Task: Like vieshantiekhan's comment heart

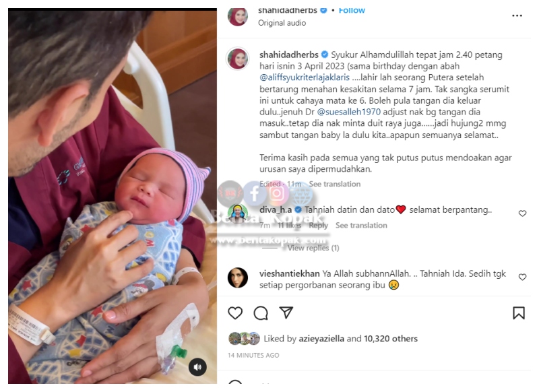Action: point(522,277)
